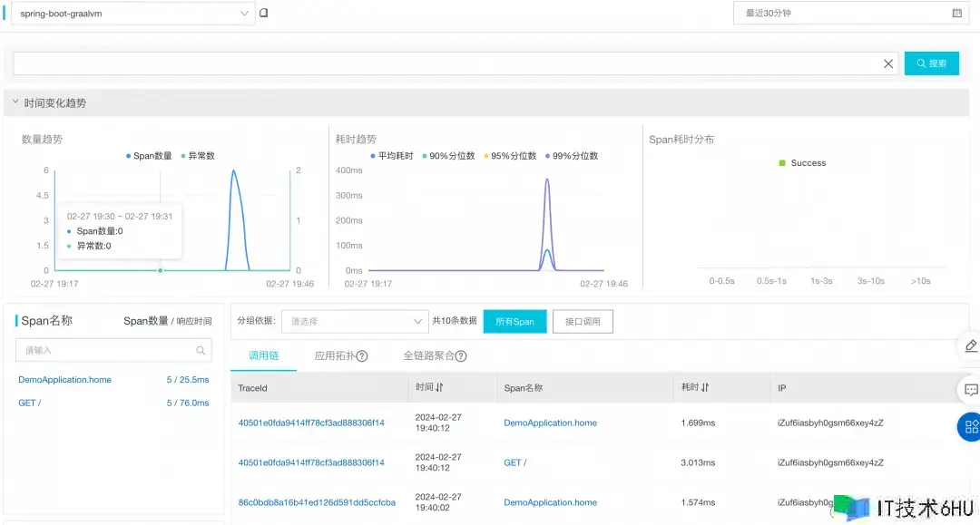
Task: Sort the table by 时间 column icon
Action: (x=439, y=388)
